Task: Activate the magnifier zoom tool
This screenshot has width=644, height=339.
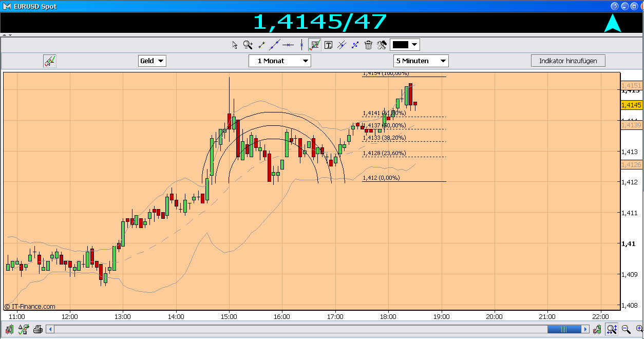Action: pos(248,45)
